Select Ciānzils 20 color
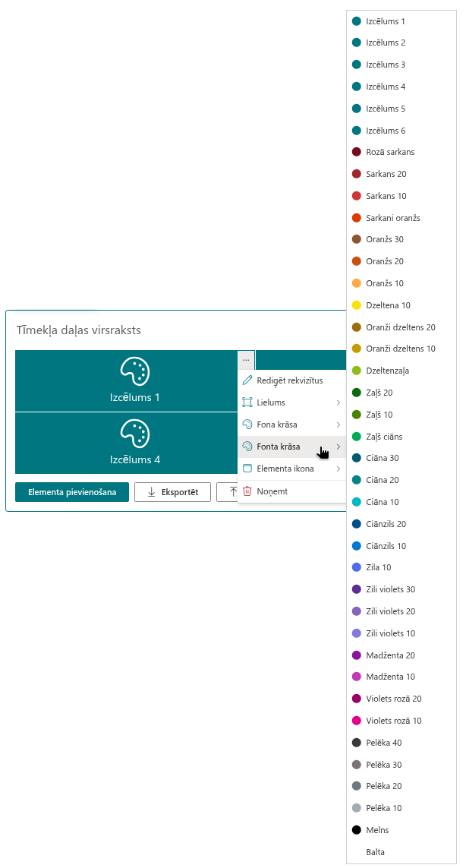Screen dimensions: 466x868 tap(401, 524)
